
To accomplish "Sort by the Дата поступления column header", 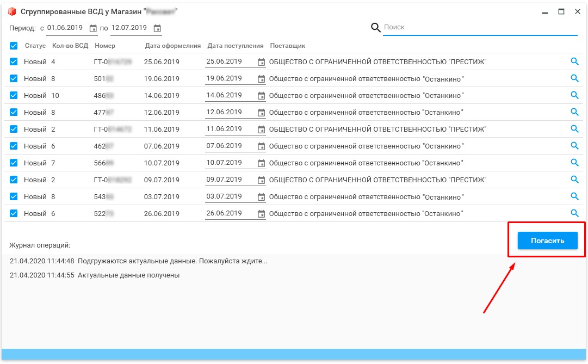I will (236, 46).
